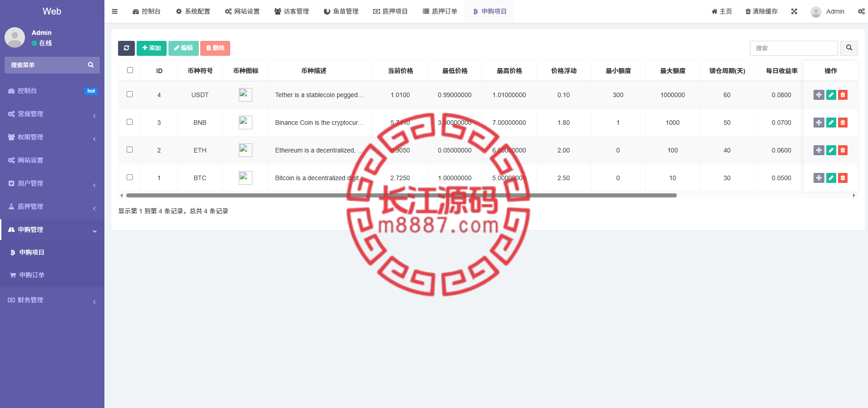Expand the 财务管理 sidebar menu
868x408 pixels.
(52, 300)
